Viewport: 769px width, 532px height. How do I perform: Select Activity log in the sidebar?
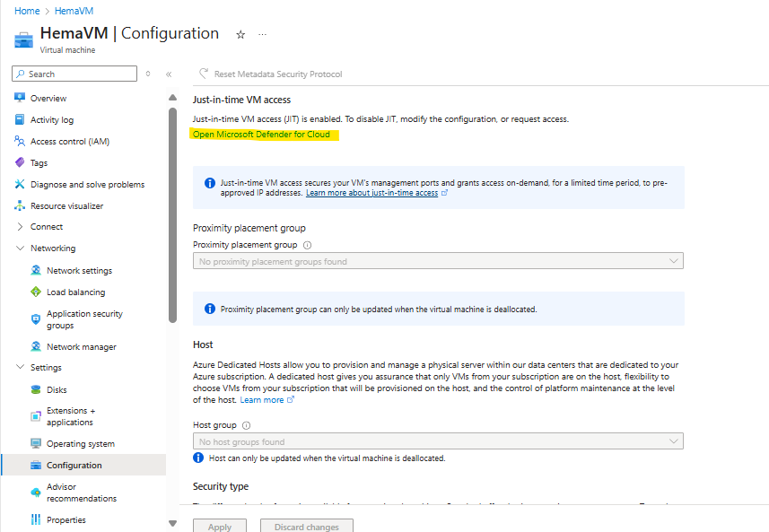(51, 119)
